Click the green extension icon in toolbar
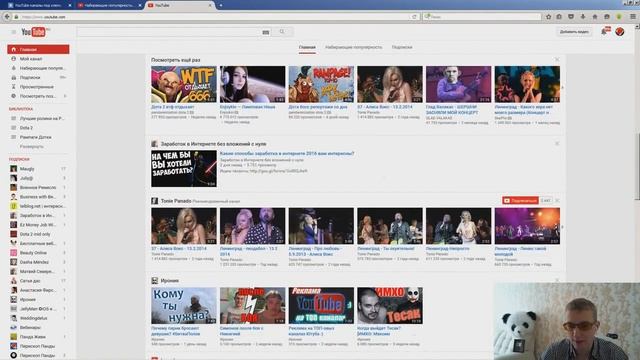This screenshot has height=360, width=640. click(619, 17)
